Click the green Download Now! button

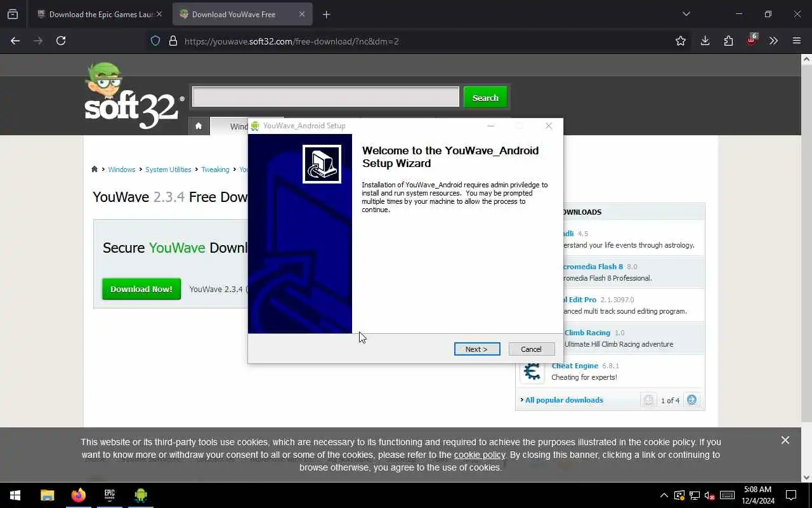click(141, 289)
